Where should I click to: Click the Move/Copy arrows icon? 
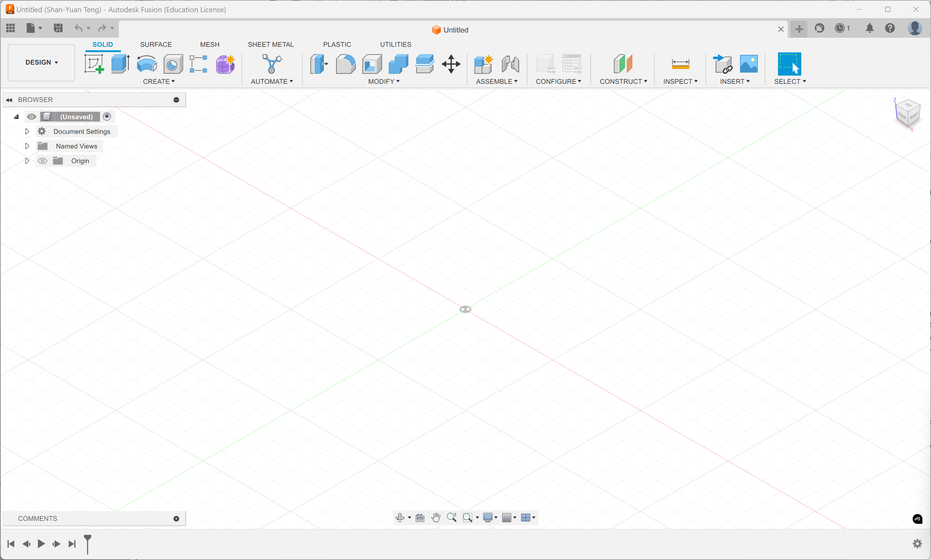coord(451,63)
